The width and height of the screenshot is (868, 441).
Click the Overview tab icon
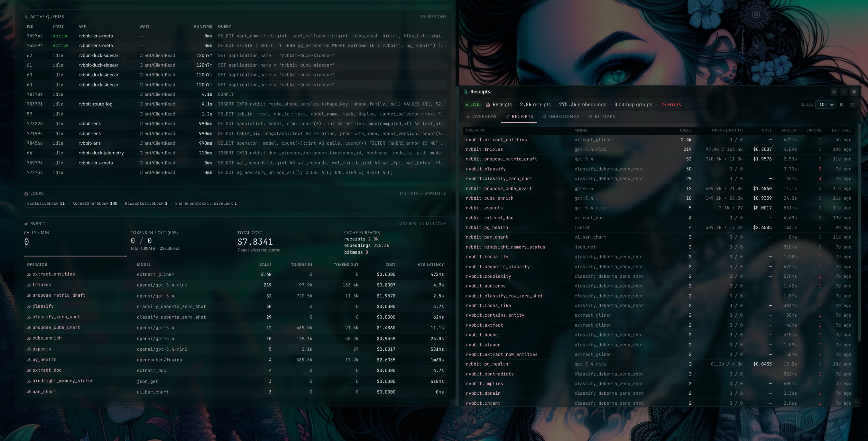468,116
